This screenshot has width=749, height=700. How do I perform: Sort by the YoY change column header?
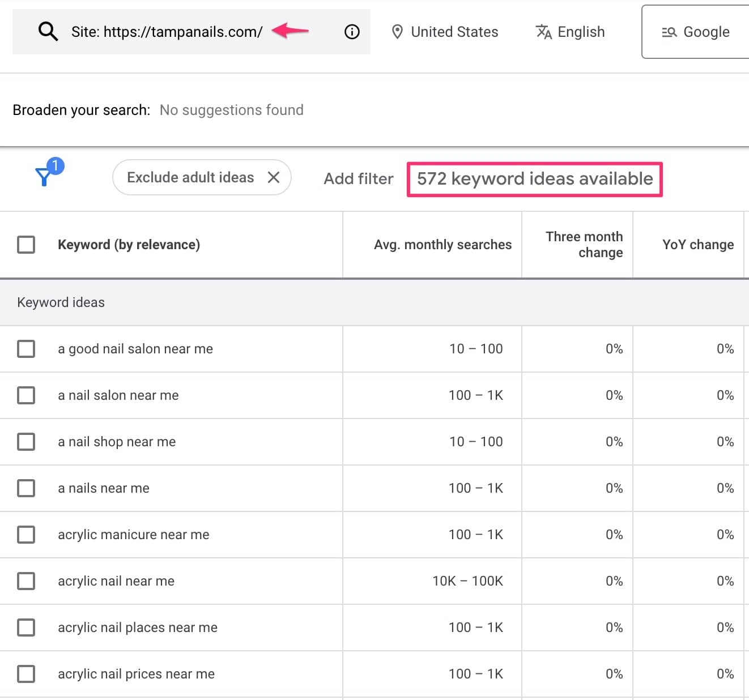(697, 244)
